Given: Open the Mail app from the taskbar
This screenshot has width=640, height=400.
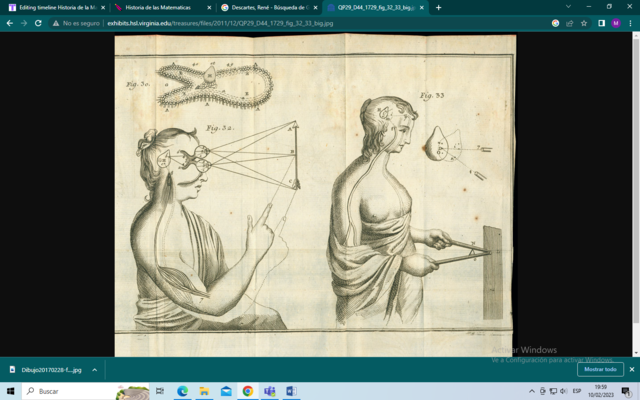Looking at the screenshot, I should 226,391.
